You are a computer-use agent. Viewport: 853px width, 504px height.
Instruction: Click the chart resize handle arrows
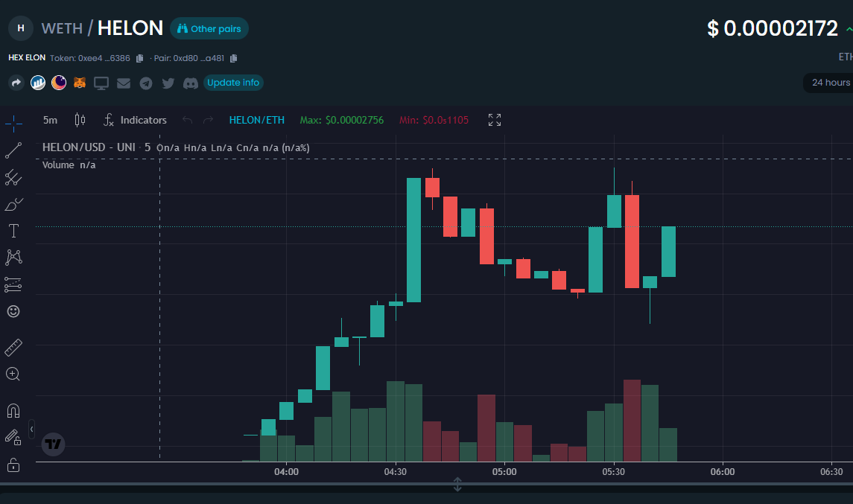(457, 484)
